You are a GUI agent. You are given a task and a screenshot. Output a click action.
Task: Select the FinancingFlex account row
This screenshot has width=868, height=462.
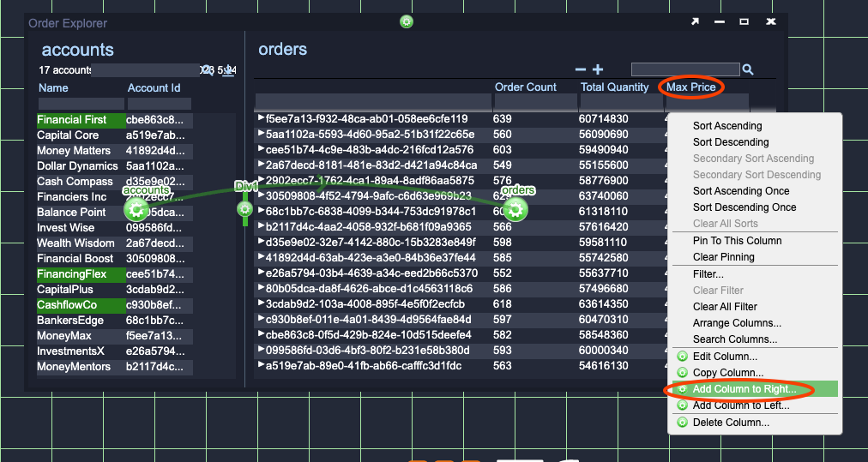[x=115, y=274]
